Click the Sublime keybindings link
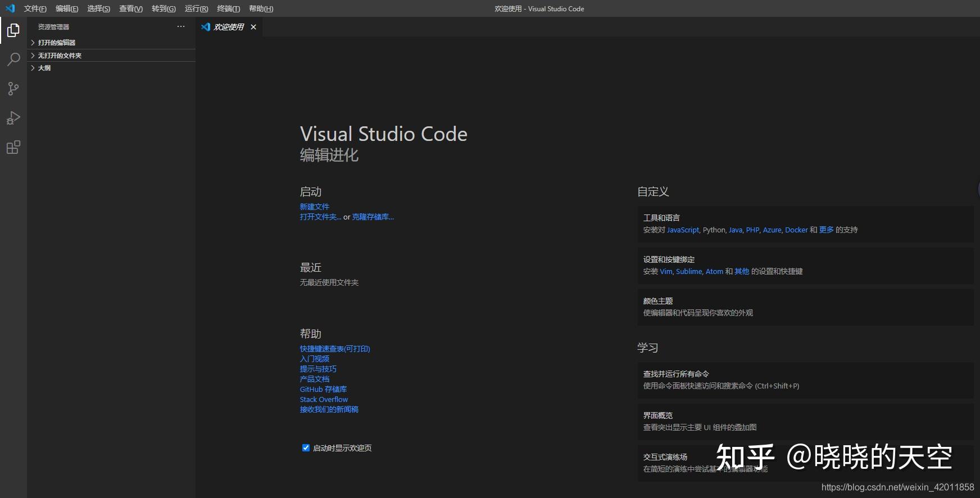This screenshot has height=498, width=980. pyautogui.click(x=689, y=271)
